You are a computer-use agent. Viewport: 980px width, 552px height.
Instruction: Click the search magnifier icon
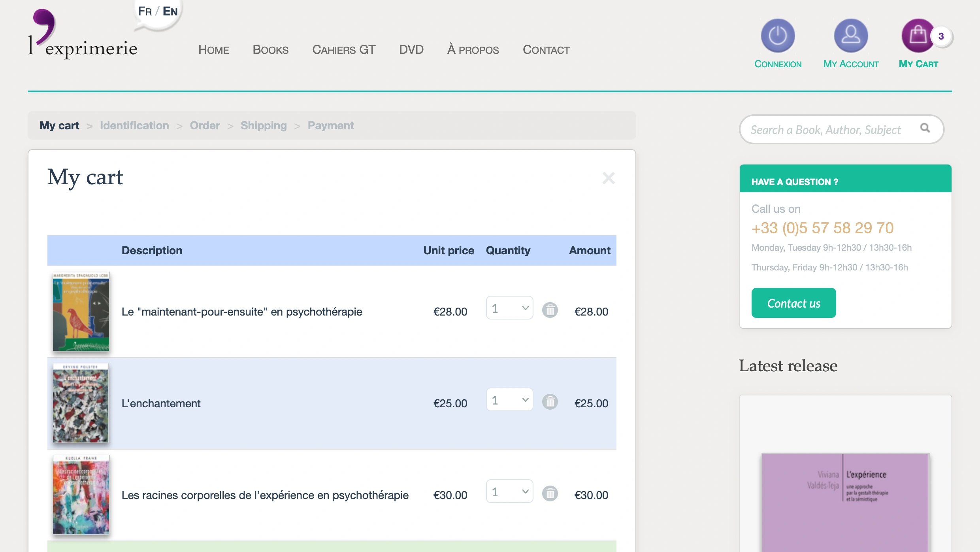pos(925,128)
